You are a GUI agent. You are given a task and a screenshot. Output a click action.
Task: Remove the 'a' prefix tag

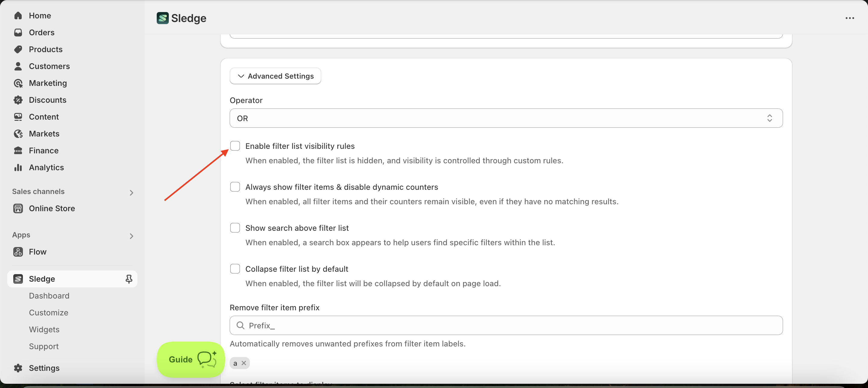tap(244, 363)
